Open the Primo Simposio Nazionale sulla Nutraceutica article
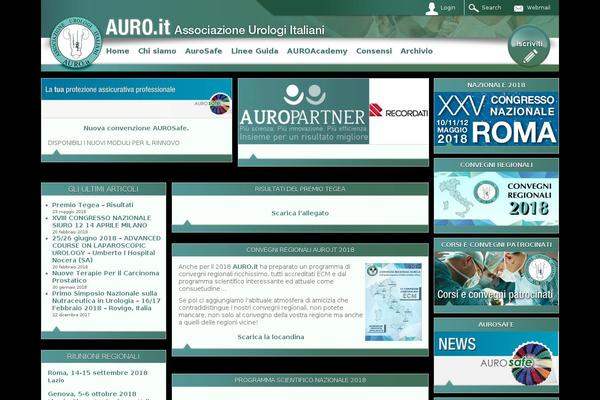Viewport: 600px width, 400px height. (x=106, y=300)
